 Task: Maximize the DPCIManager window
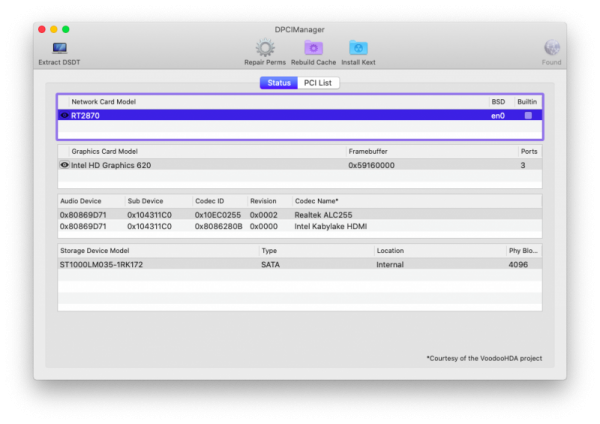66,29
